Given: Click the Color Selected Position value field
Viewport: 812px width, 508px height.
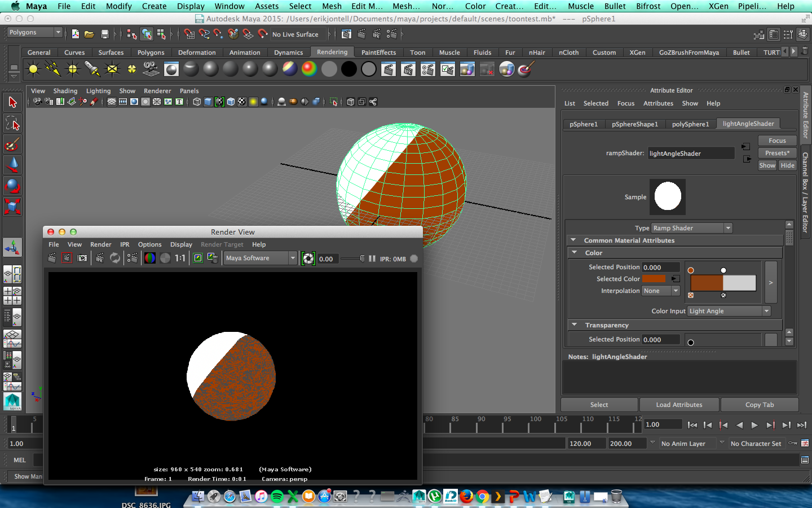Looking at the screenshot, I should pos(661,268).
